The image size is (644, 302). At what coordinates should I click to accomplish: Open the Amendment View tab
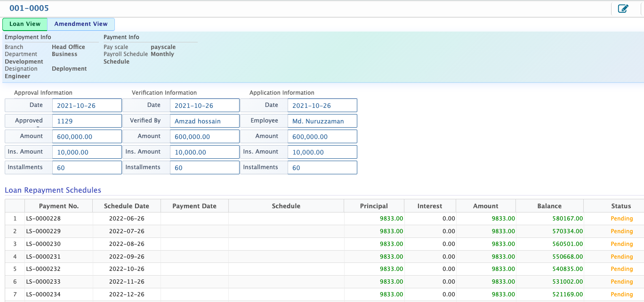pos(81,24)
